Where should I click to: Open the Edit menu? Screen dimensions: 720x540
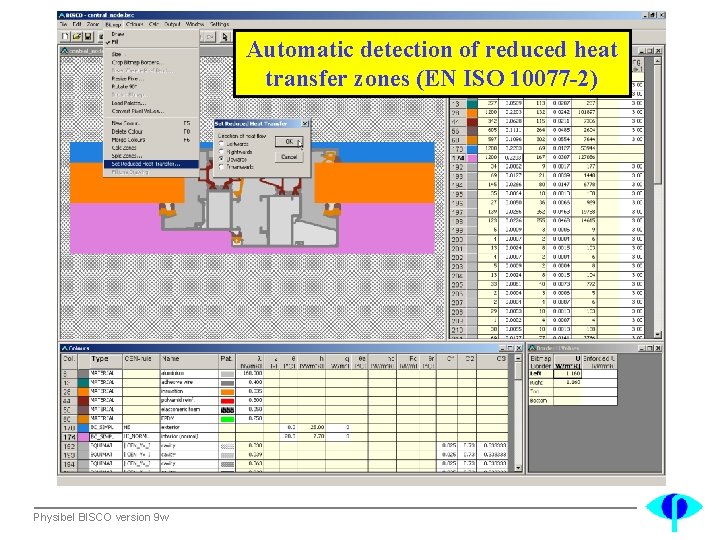(77, 24)
